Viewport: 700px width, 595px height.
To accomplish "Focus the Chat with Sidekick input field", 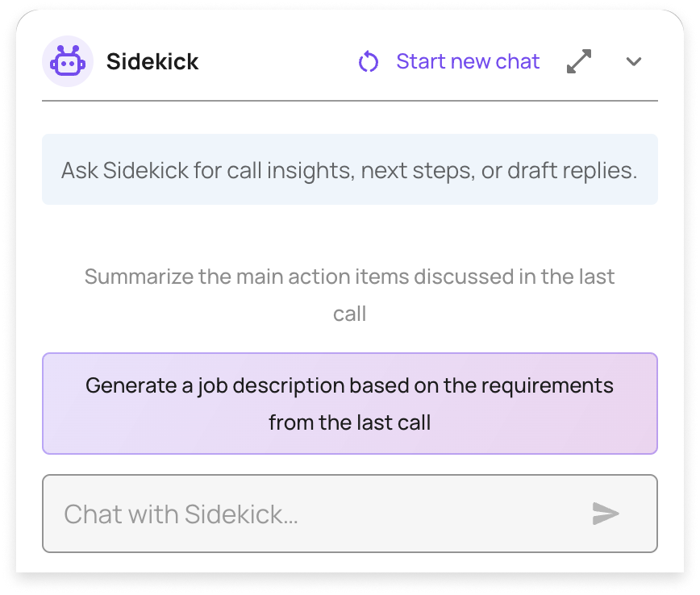I will pos(323,514).
